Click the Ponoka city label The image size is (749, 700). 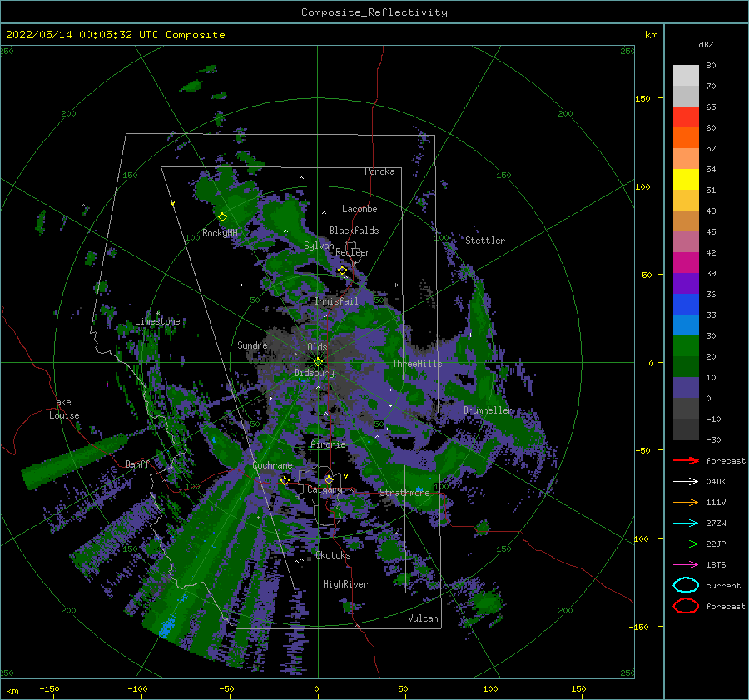tap(379, 171)
